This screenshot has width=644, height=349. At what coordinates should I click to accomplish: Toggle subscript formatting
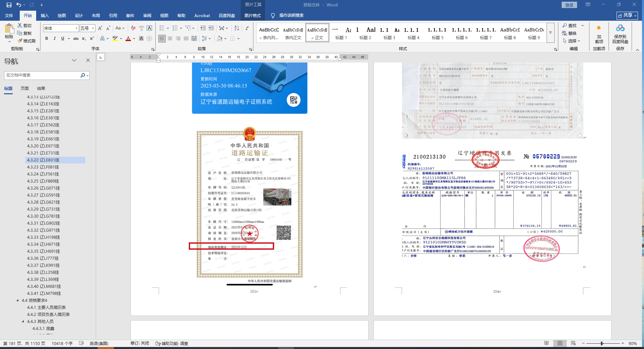coord(84,39)
